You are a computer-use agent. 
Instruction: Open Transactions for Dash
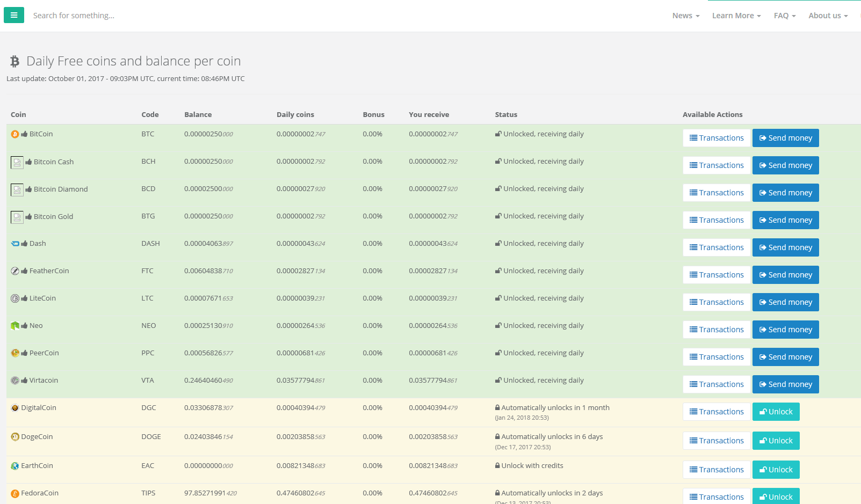click(717, 247)
